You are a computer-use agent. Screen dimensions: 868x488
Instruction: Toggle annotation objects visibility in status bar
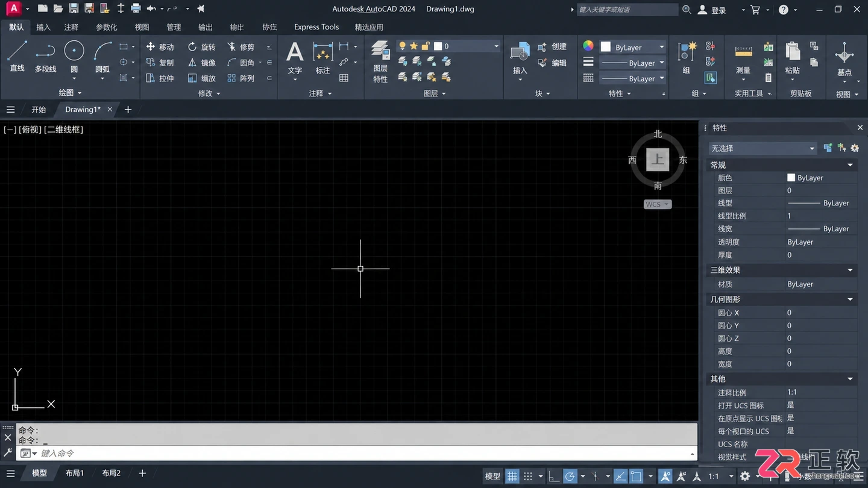click(x=665, y=476)
